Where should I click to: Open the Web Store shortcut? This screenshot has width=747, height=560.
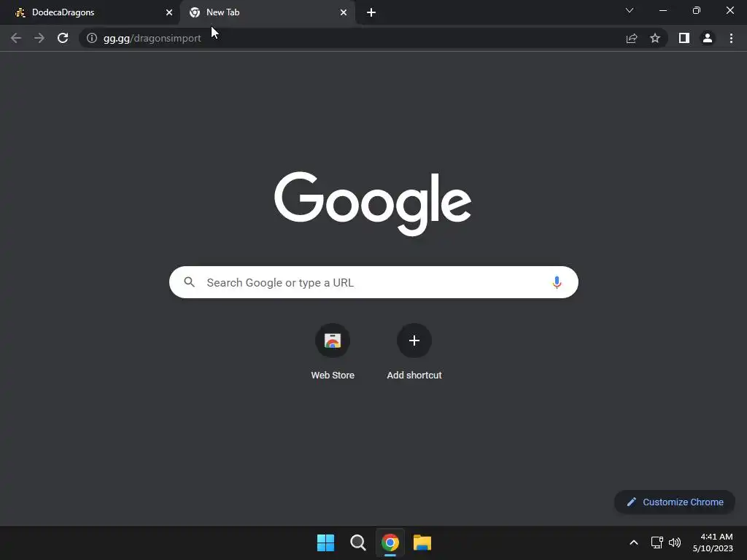coord(333,351)
